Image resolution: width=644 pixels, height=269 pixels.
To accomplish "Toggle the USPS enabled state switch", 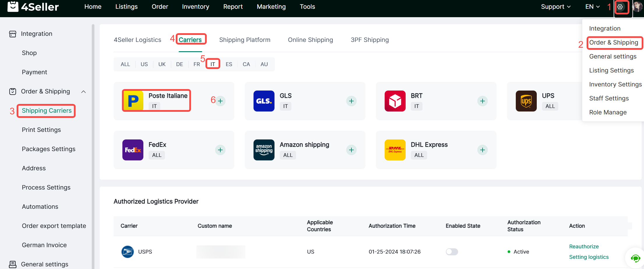I will pyautogui.click(x=452, y=252).
